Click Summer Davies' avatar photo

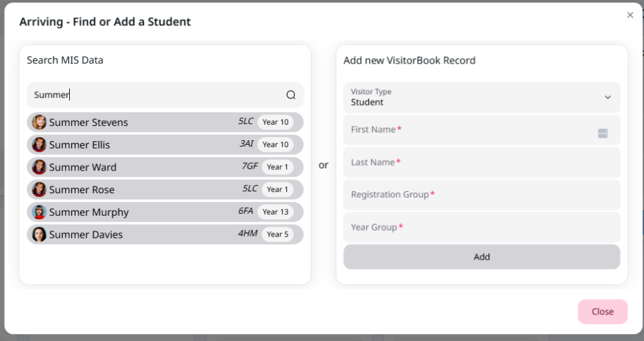(x=39, y=235)
